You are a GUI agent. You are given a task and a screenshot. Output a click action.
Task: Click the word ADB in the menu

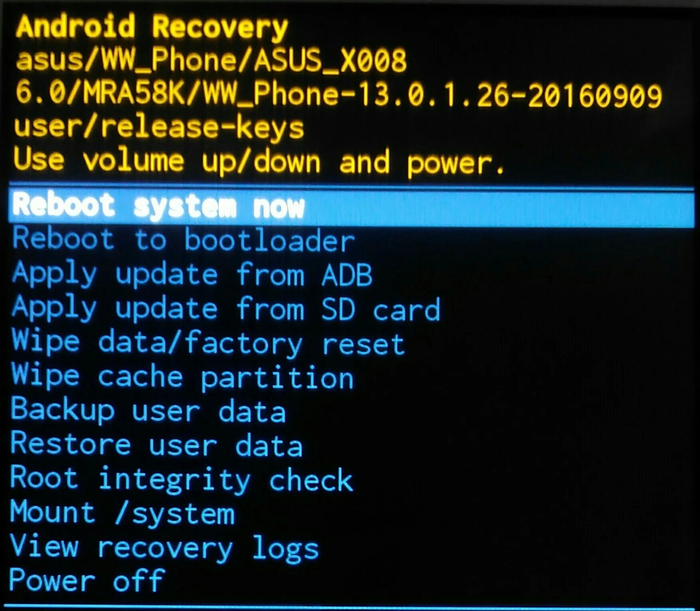click(347, 274)
